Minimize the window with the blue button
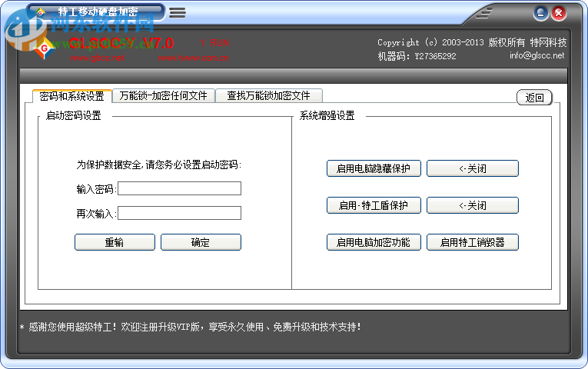Screen dimensions: 588x369 point(540,14)
